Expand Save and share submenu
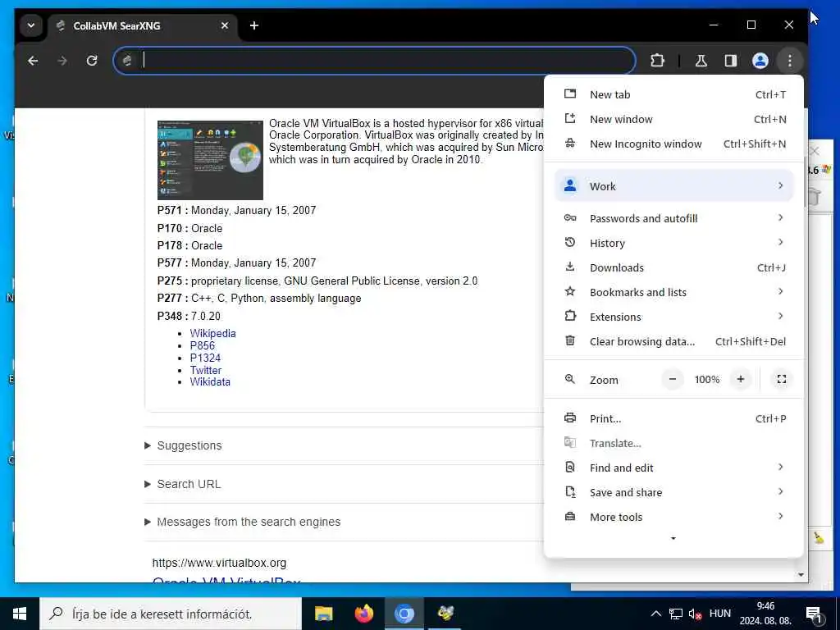 [674, 493]
